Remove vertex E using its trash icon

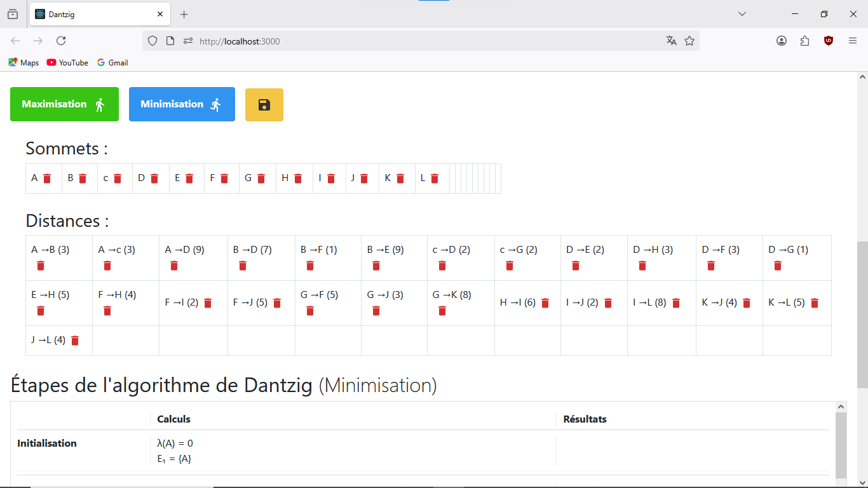point(189,179)
